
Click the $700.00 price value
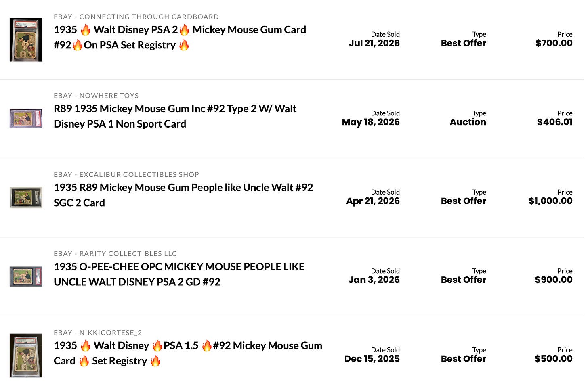pyautogui.click(x=554, y=43)
